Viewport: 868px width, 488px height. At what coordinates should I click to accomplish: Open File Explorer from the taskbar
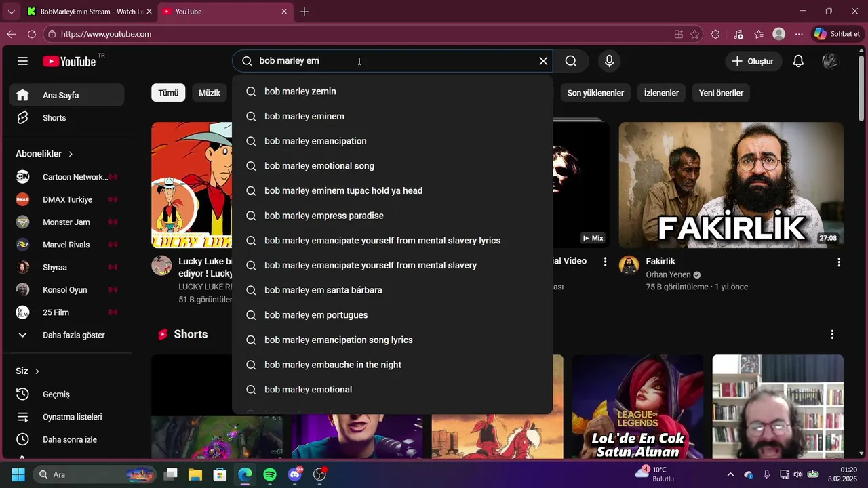(195, 474)
